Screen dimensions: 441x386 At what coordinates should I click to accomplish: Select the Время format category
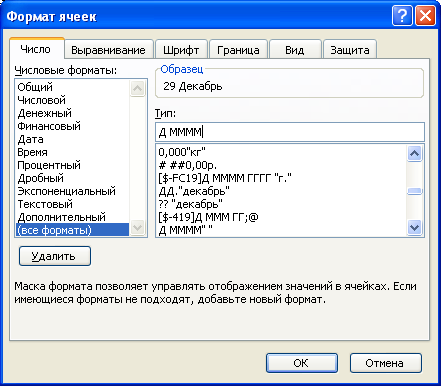(x=72, y=152)
